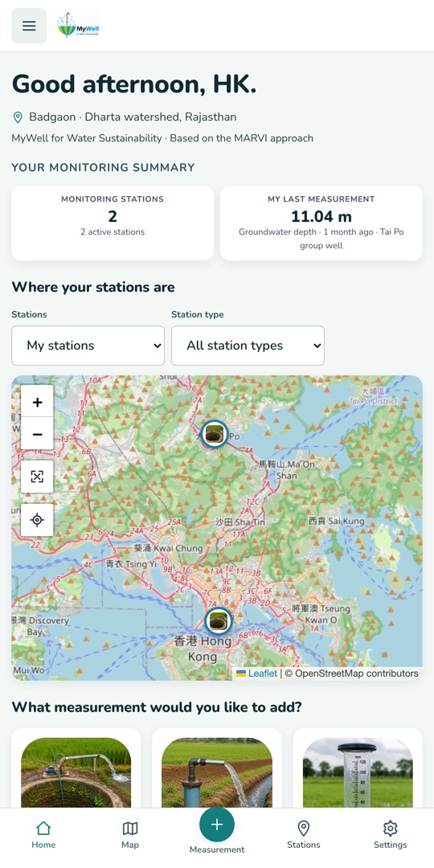
Task: Zoom out on the map
Action: coord(37,433)
